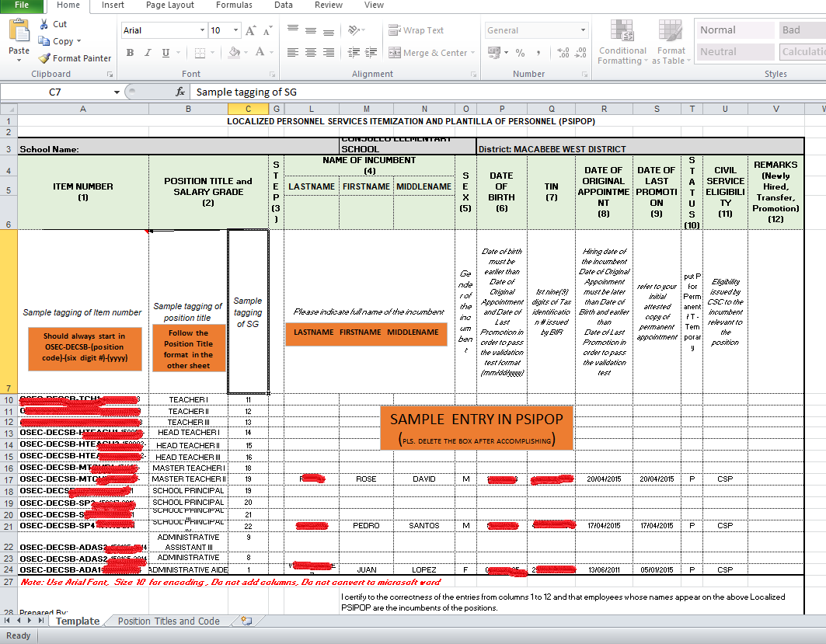Click the Insert Function fx icon
This screenshot has height=644, width=826.
coord(180,92)
